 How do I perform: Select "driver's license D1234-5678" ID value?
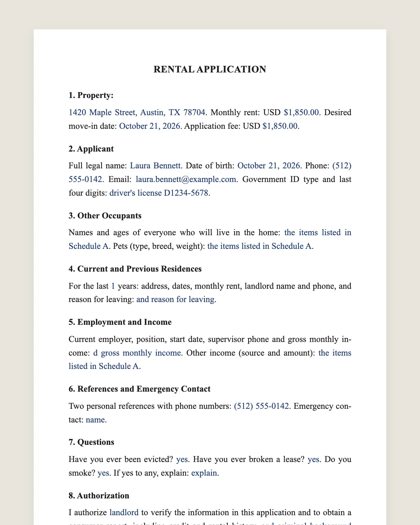(x=159, y=193)
